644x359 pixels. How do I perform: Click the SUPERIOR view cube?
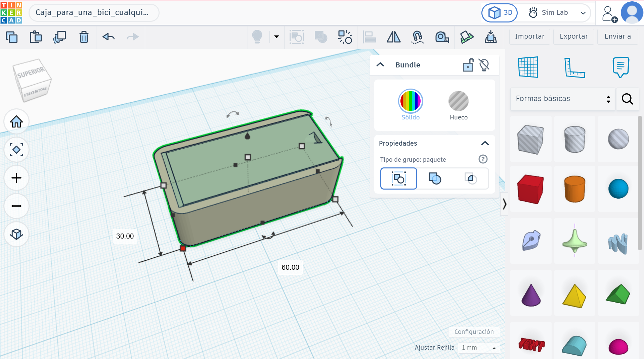pyautogui.click(x=31, y=72)
